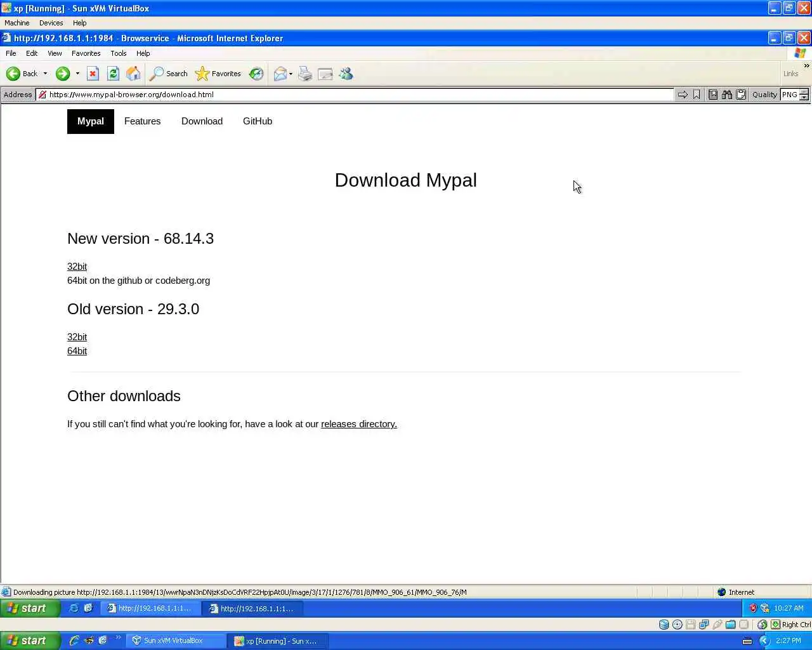
Task: Open History using the clock arrow icon
Action: click(x=256, y=74)
